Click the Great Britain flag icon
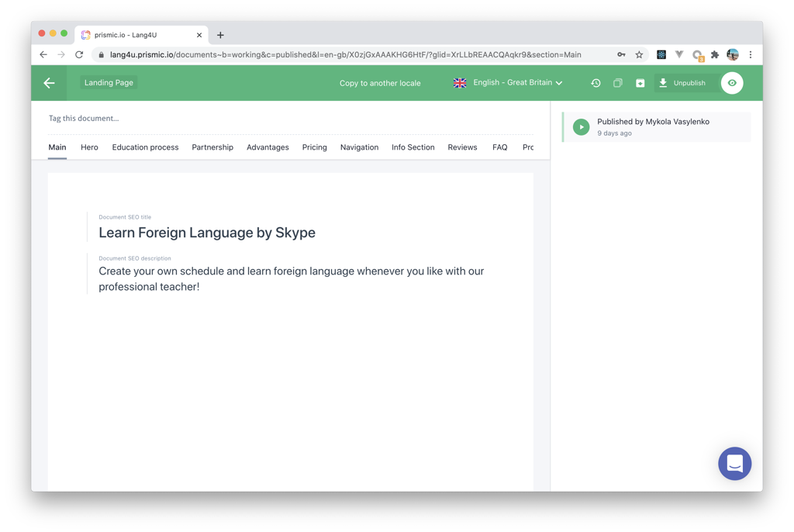The image size is (794, 532). (460, 83)
